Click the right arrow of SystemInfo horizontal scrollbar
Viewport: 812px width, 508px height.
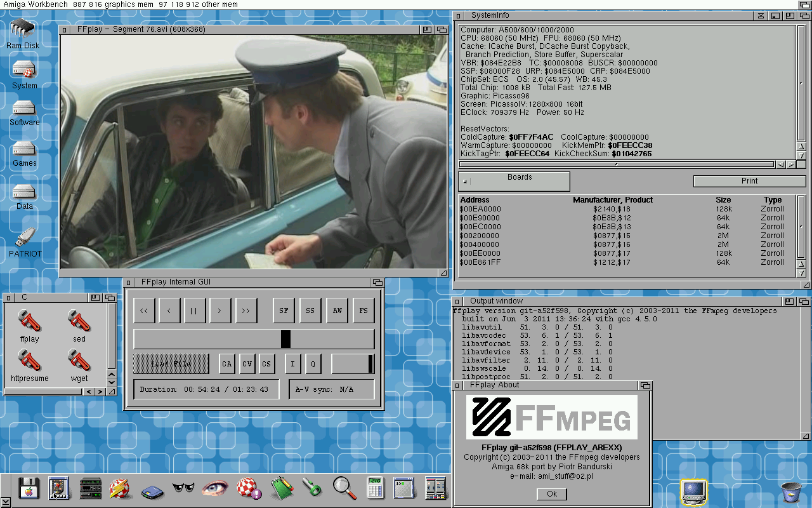click(x=791, y=164)
